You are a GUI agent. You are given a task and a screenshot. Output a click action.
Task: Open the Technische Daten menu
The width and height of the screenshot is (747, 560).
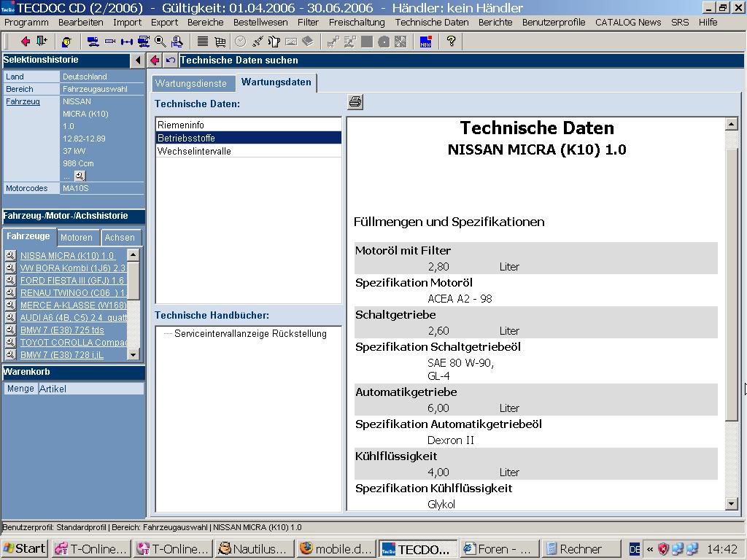(x=432, y=22)
